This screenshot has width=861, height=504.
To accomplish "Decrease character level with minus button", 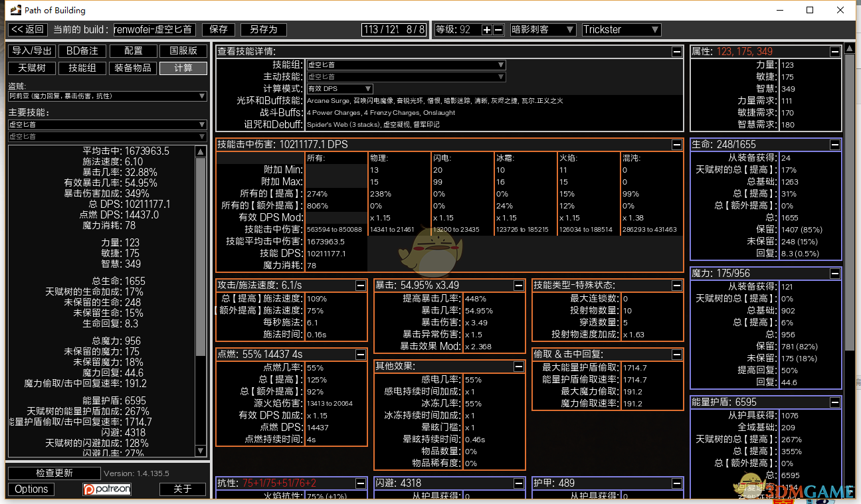I will click(498, 30).
